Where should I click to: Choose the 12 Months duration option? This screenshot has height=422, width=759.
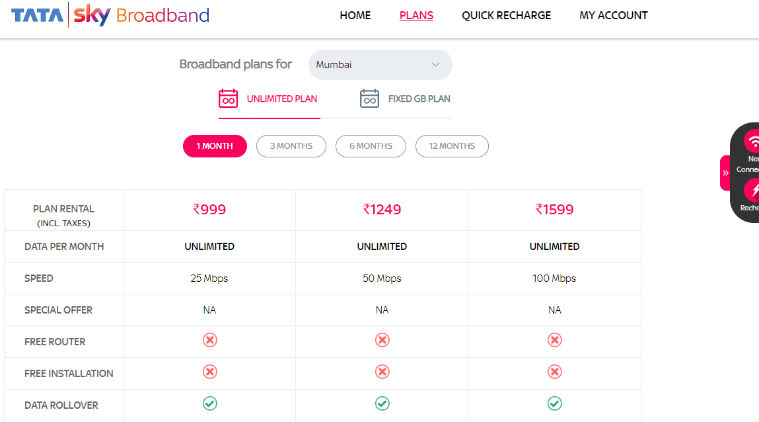pos(452,146)
